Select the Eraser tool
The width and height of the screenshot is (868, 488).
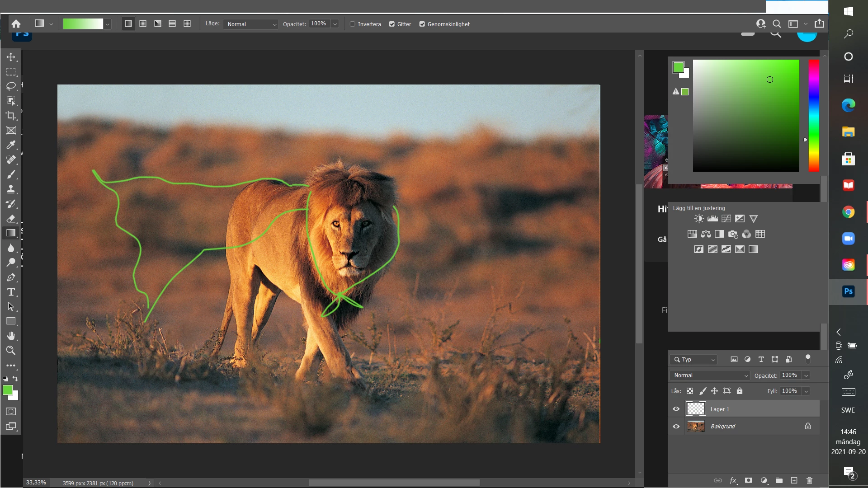tap(11, 219)
